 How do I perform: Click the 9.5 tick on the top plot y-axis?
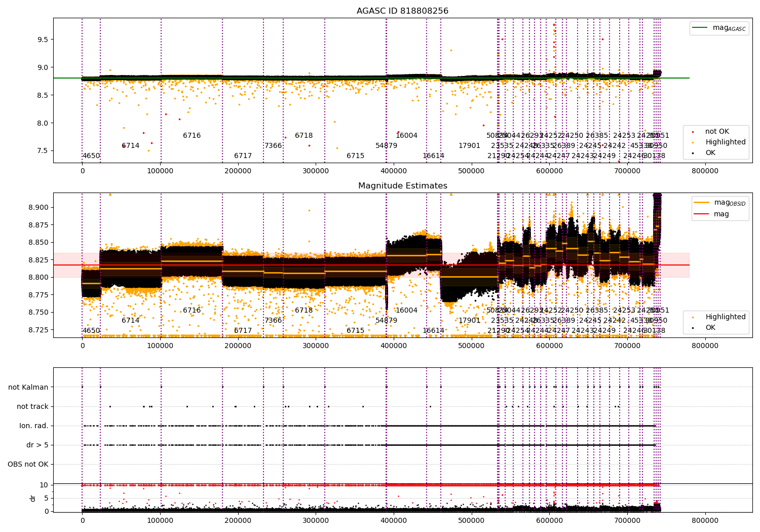pos(43,40)
